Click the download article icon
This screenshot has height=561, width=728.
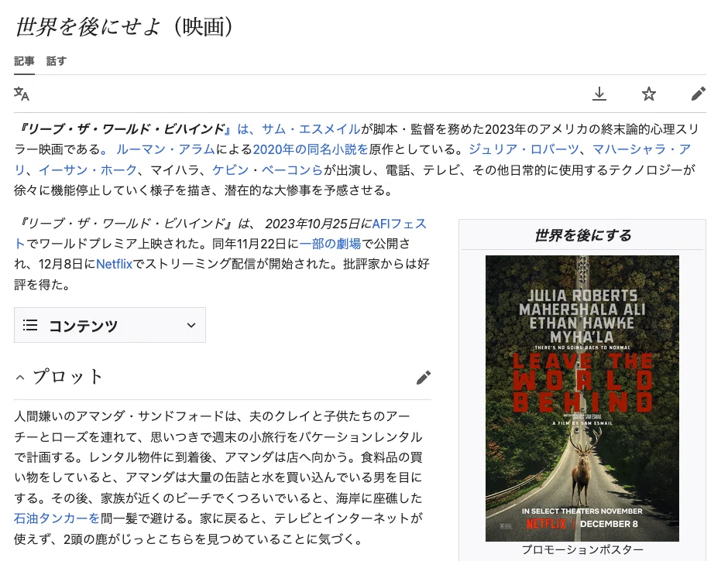(x=599, y=94)
